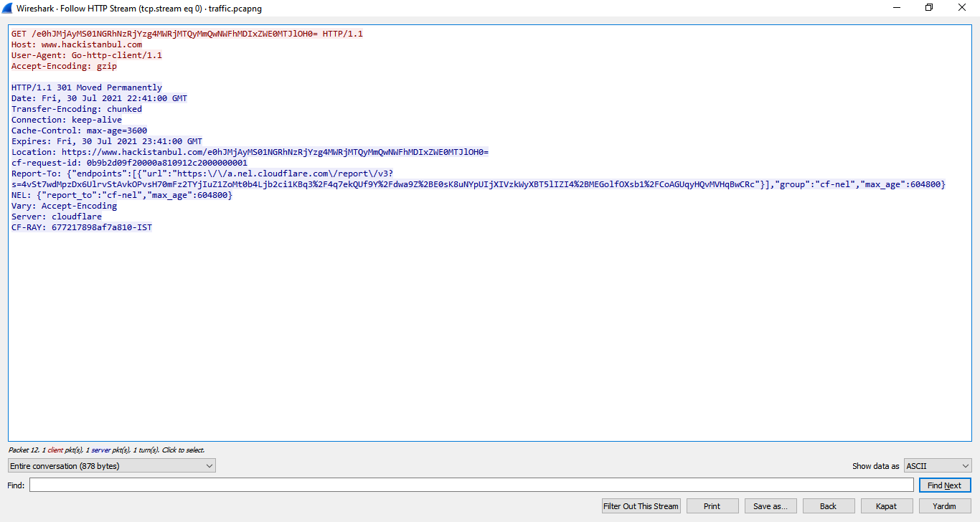The width and height of the screenshot is (980, 522).
Task: Close the Follow HTTP Stream window
Action: click(963, 8)
